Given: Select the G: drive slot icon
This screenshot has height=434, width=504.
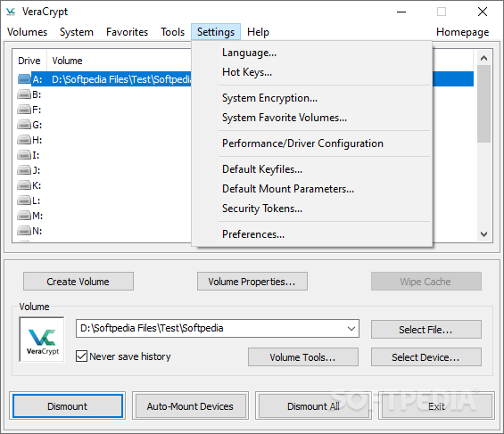Looking at the screenshot, I should (24, 125).
